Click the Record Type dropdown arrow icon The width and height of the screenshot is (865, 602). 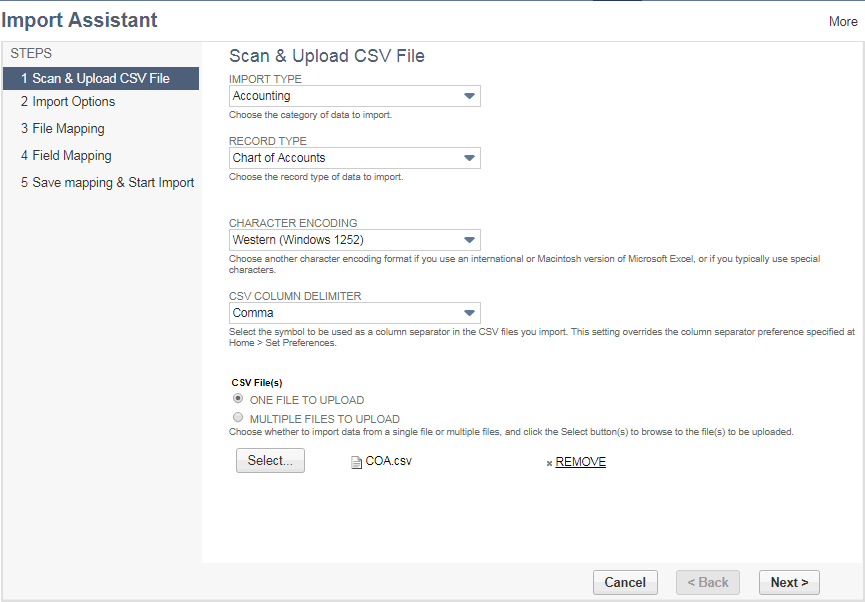click(468, 158)
